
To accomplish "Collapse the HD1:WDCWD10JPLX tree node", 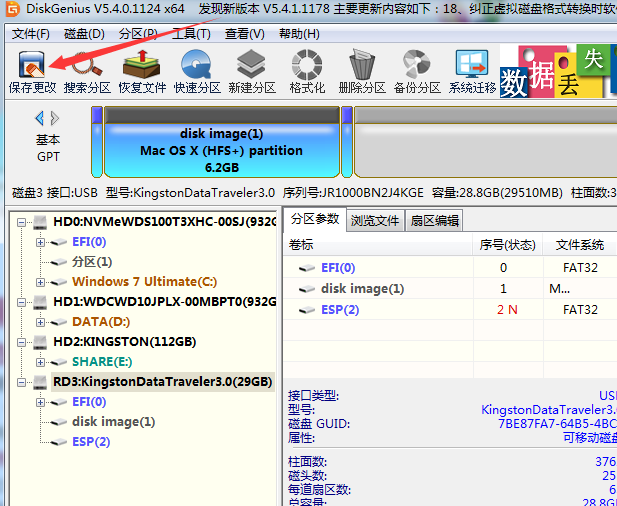I will [21, 302].
